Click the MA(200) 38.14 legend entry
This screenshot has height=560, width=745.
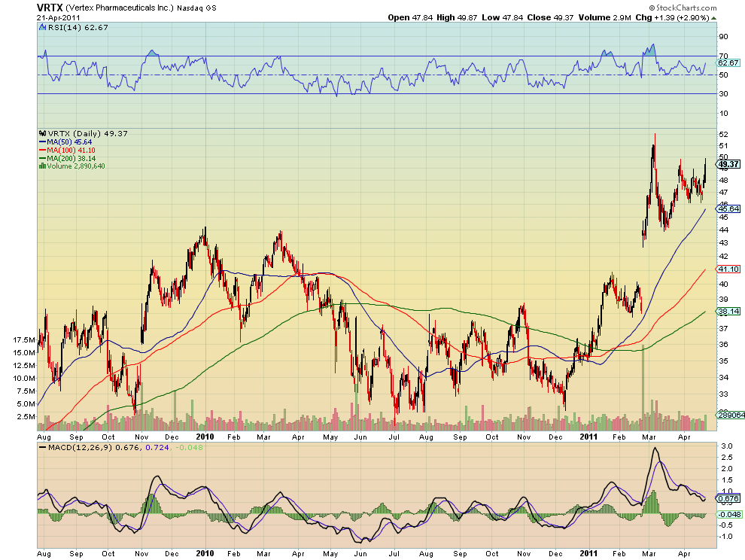tap(68, 158)
